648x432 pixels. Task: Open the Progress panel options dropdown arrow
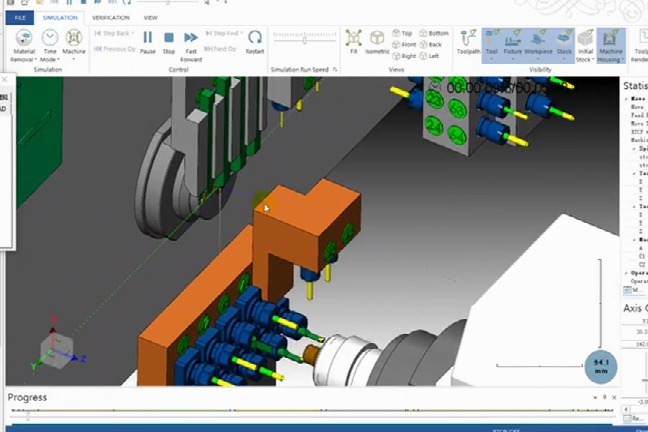[x=595, y=398]
